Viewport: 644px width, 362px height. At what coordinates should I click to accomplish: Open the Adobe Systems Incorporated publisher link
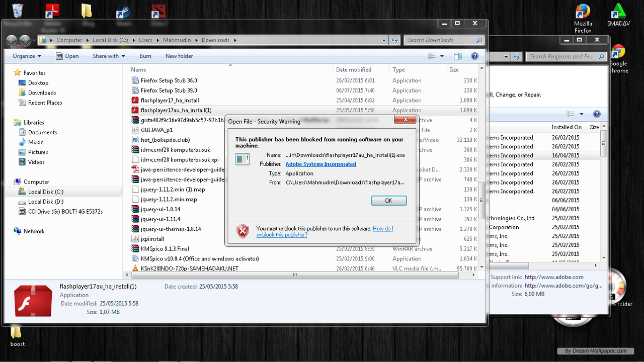coord(320,164)
